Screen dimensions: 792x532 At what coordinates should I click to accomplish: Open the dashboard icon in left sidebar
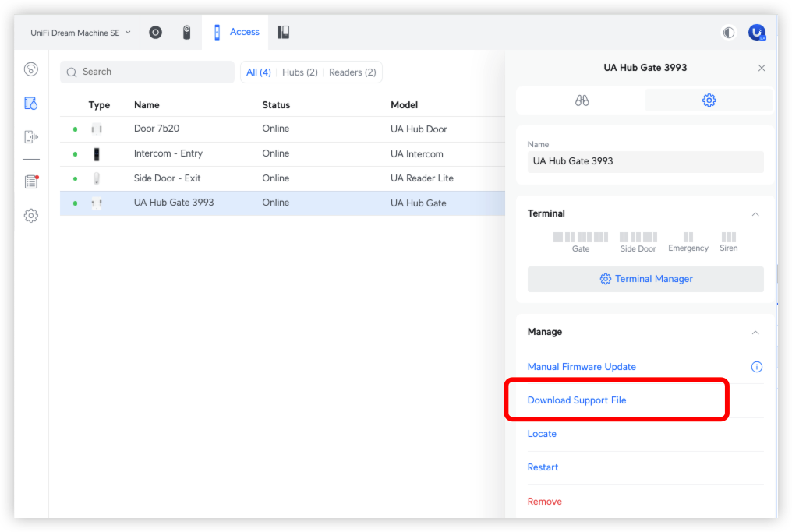(31, 70)
